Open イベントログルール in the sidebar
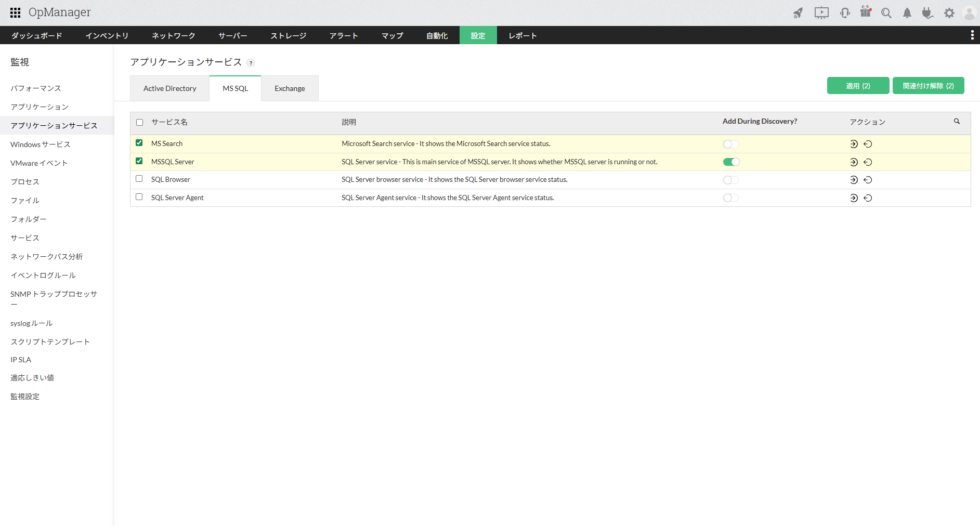This screenshot has width=980, height=527. point(43,275)
